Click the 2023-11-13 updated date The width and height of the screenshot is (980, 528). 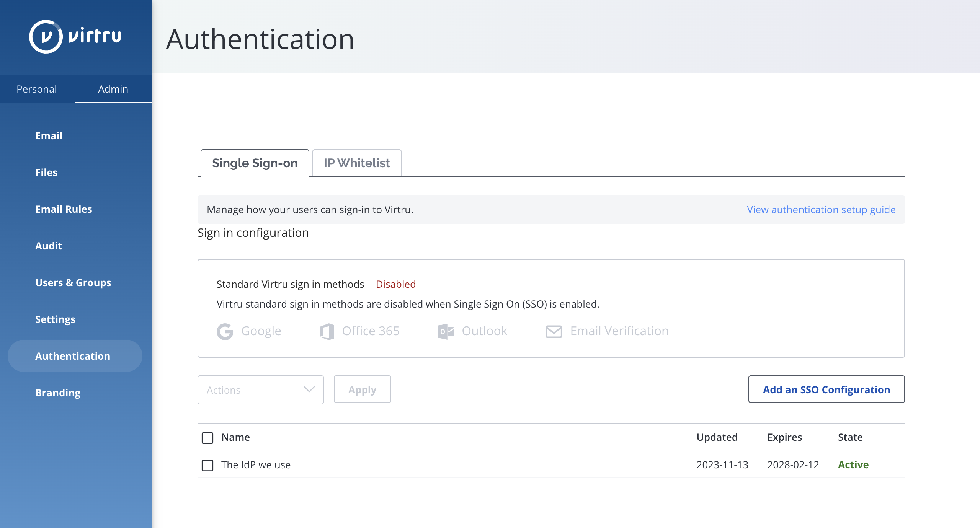point(722,464)
